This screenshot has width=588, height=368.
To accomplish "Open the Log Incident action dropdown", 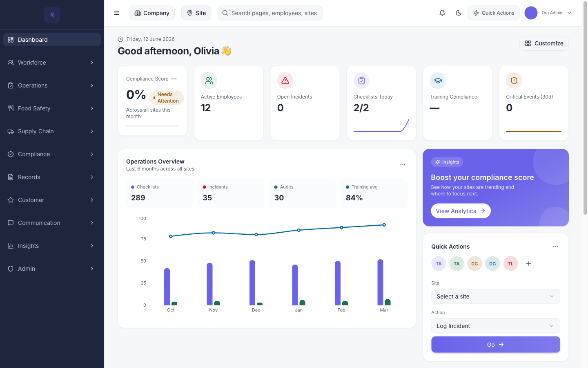I will pyautogui.click(x=496, y=326).
